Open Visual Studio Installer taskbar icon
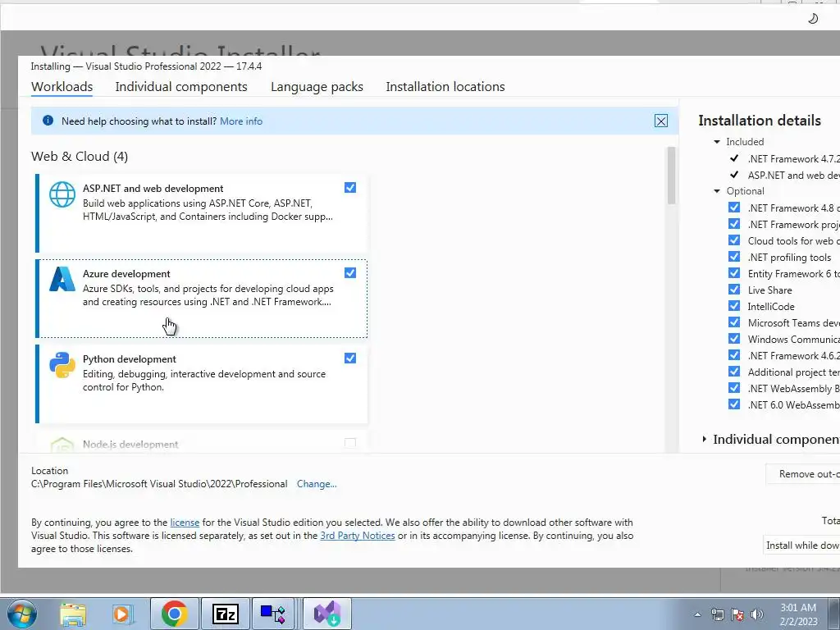Viewport: 840px width, 630px height. [327, 614]
